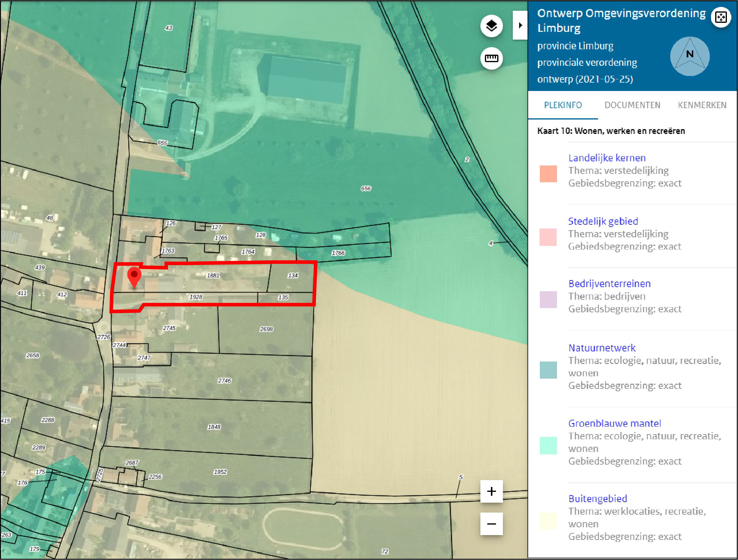Activate the ruler measurement tool

click(491, 59)
